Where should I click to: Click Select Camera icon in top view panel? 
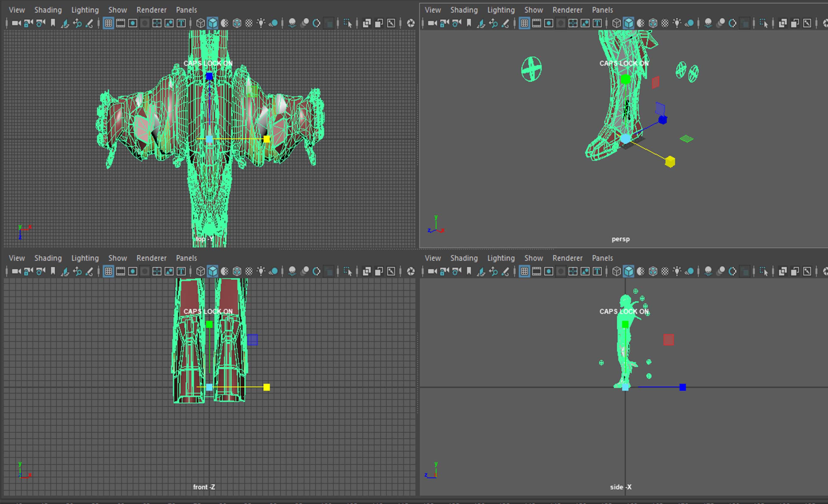click(x=16, y=23)
